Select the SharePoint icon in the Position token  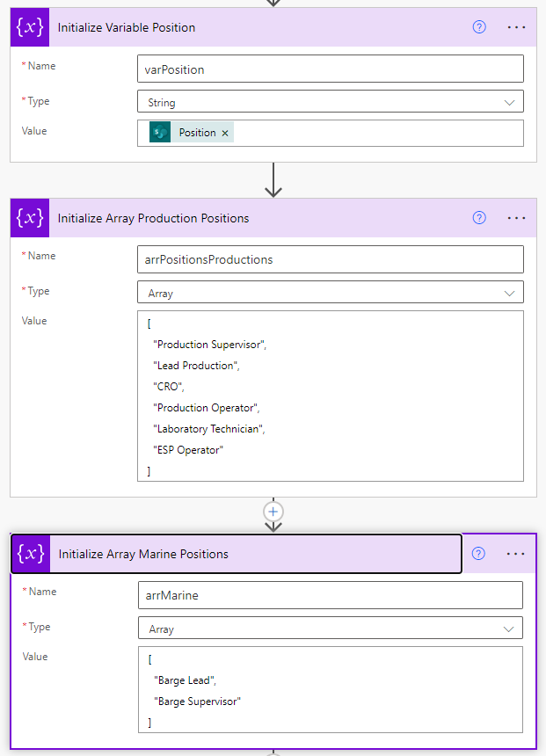click(x=158, y=132)
